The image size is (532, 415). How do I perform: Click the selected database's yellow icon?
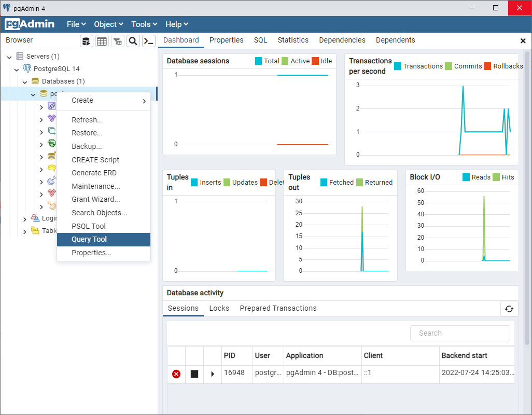pos(44,94)
